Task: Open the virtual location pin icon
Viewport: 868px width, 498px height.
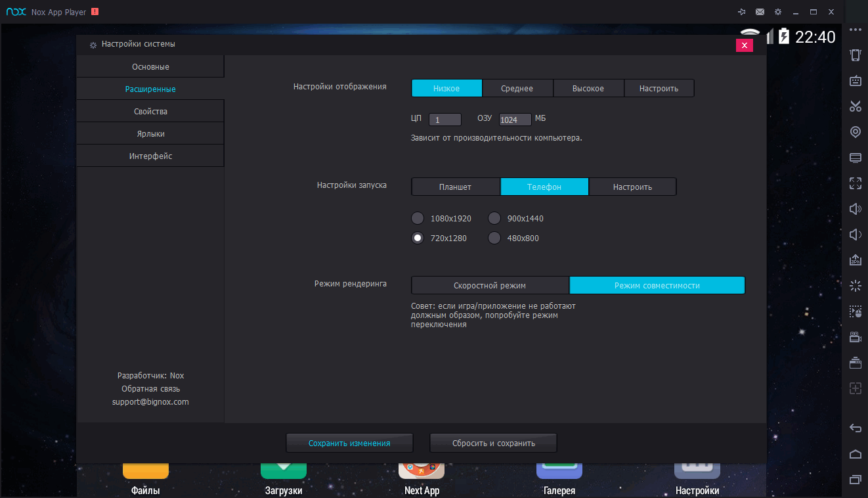Action: 855,132
